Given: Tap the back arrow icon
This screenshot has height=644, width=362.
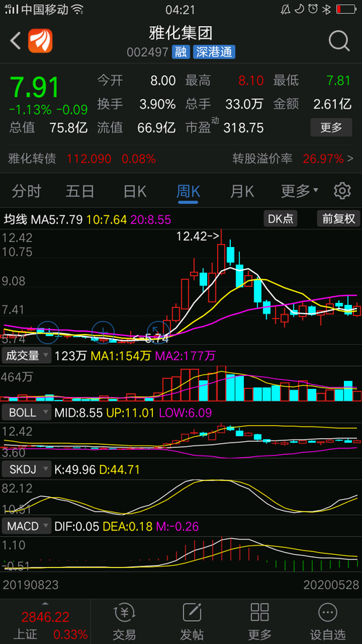Looking at the screenshot, I should pyautogui.click(x=15, y=41).
